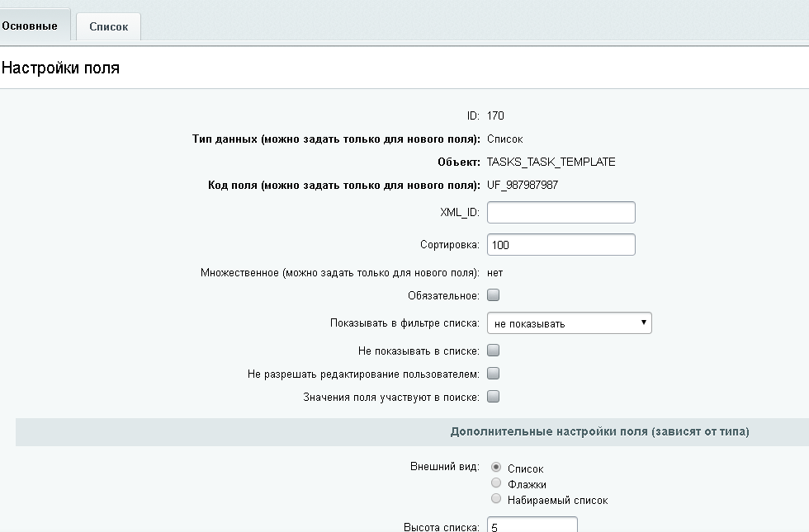Switch to the Основные tab
Viewport: 809px width, 532px height.
point(31,26)
